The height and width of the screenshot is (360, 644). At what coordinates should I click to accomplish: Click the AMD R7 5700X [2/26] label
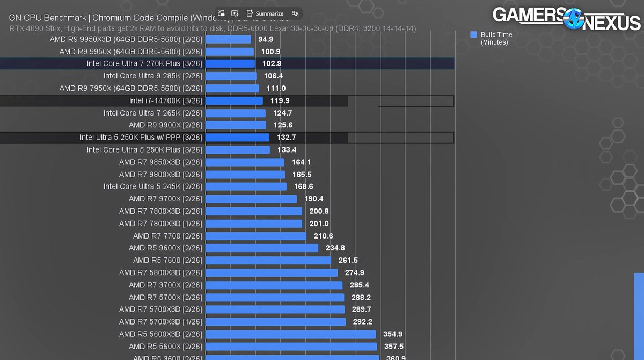tap(166, 297)
